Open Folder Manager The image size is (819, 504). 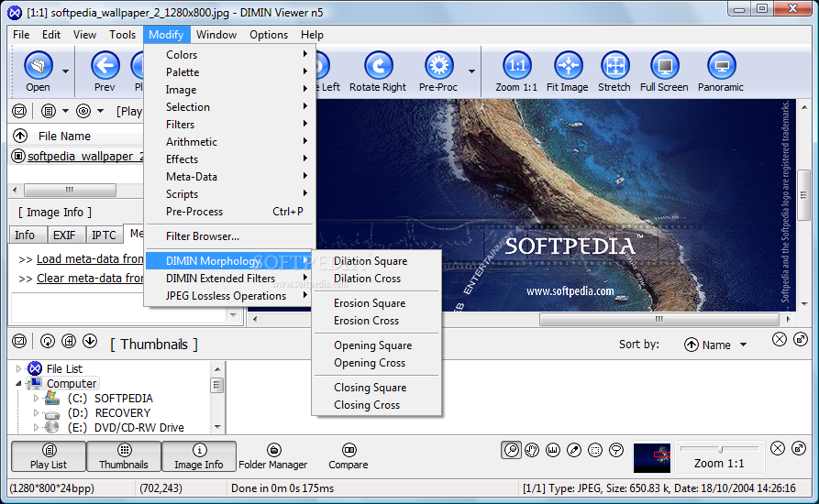273,456
